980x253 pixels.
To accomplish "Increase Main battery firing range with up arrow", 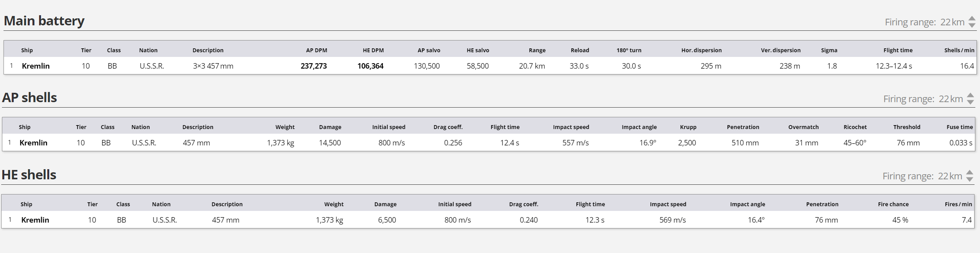I will (x=972, y=19).
